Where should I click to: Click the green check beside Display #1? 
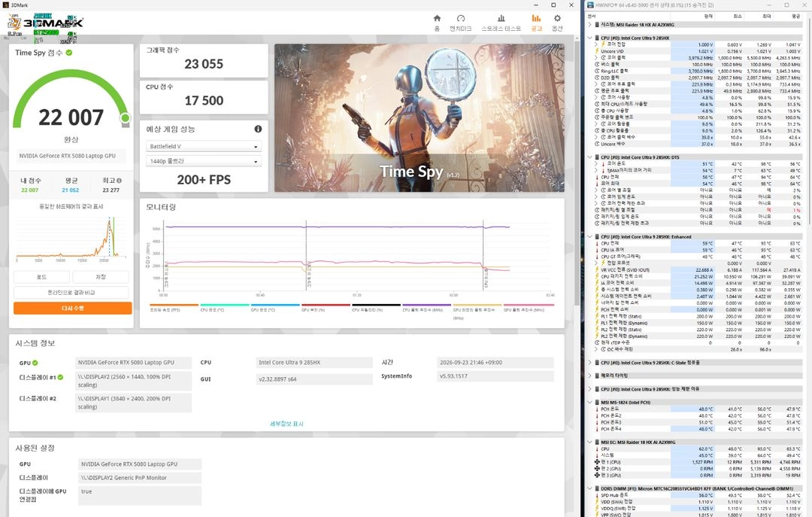(61, 377)
